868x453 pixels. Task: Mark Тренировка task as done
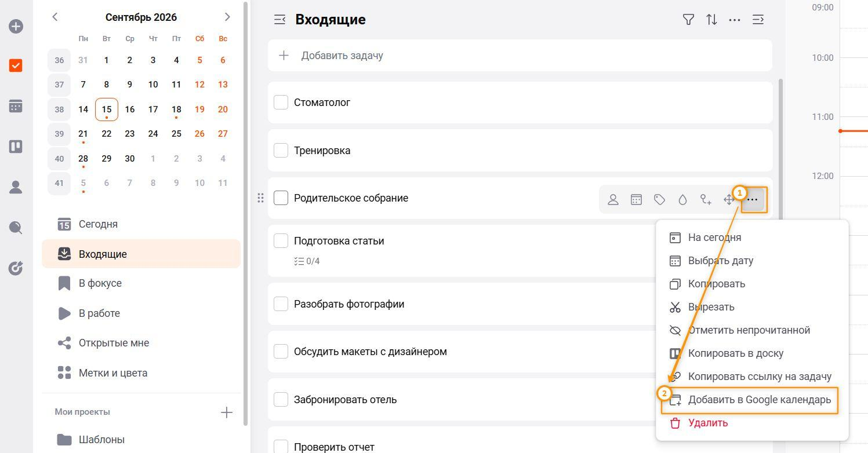click(281, 151)
